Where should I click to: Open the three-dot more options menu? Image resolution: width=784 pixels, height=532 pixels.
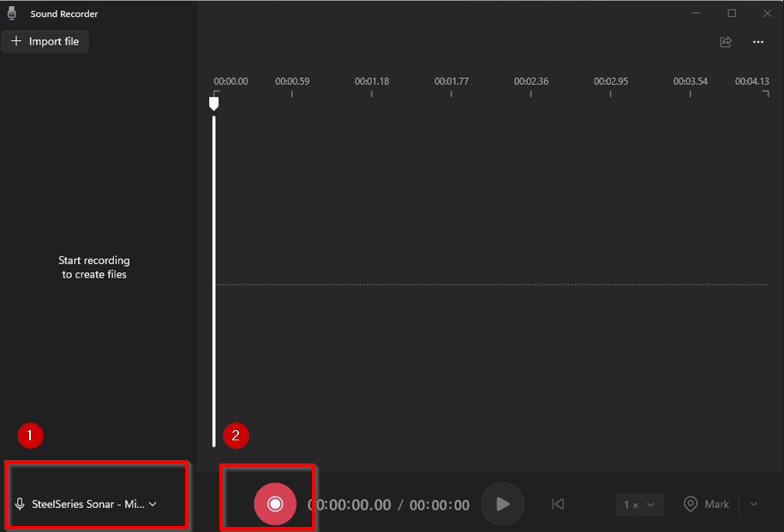coord(758,42)
